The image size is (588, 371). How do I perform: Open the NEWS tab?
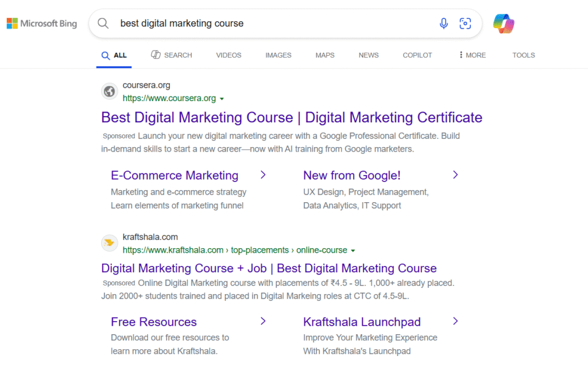[x=369, y=55]
